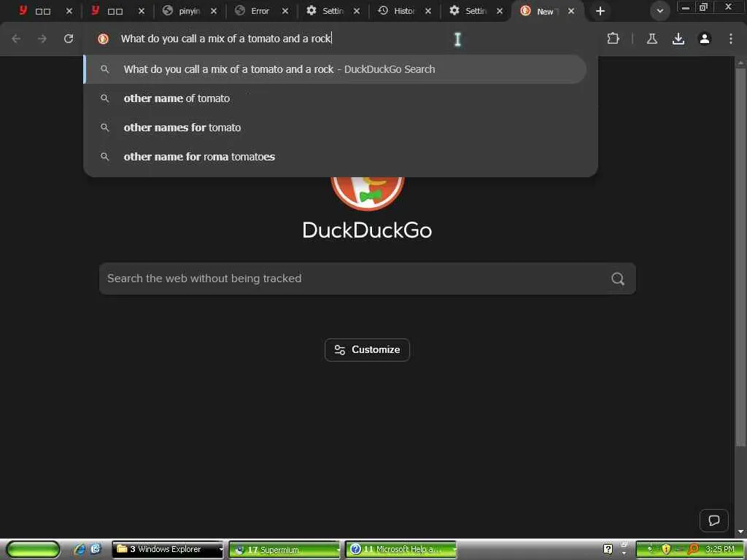Screen dimensions: 747x560
Task: Go forward with the forward arrow
Action: [42, 39]
